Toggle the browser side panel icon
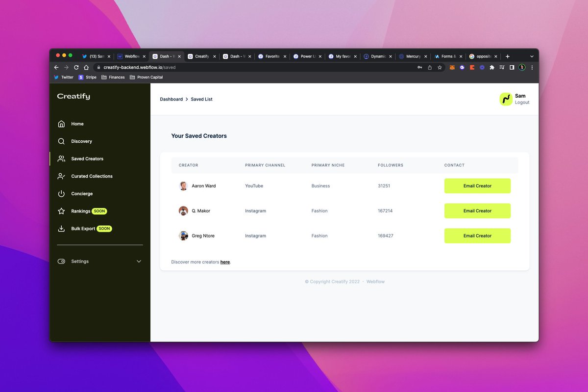Image resolution: width=588 pixels, height=392 pixels. pos(512,67)
